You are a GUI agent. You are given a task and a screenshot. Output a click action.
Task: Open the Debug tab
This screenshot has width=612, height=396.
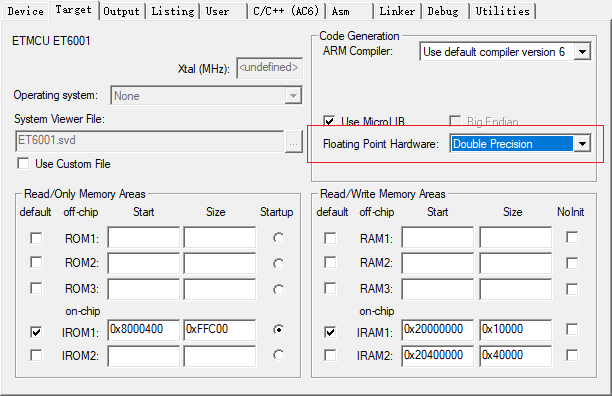pos(445,11)
